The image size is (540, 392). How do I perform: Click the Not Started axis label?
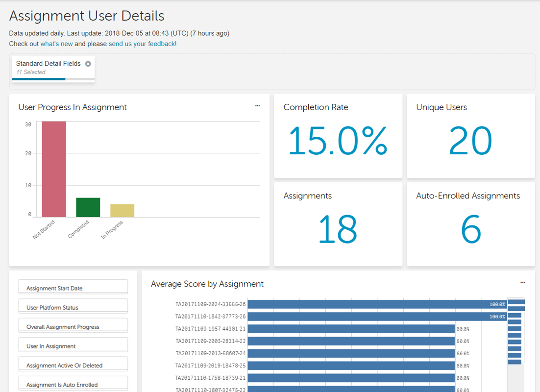44,229
